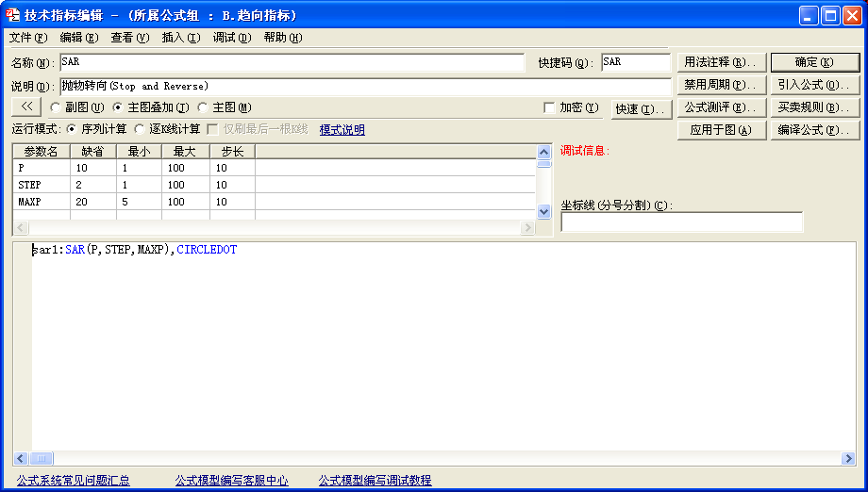Click the 最小 column header
The height and width of the screenshot is (492, 868).
pos(139,152)
